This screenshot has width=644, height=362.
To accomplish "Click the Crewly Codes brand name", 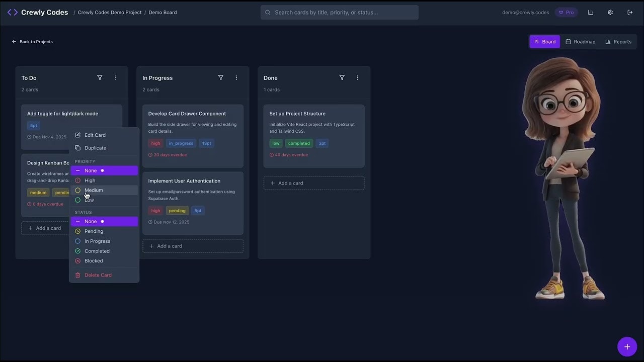I will pyautogui.click(x=44, y=12).
